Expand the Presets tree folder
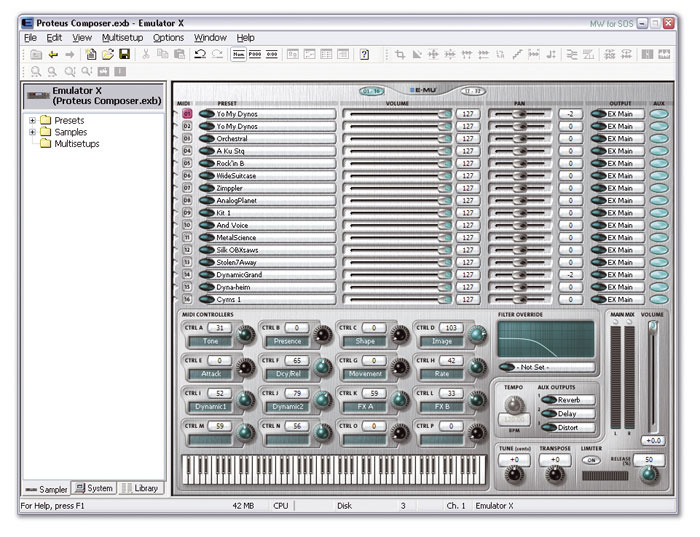This screenshot has height=537, width=700. (33, 120)
